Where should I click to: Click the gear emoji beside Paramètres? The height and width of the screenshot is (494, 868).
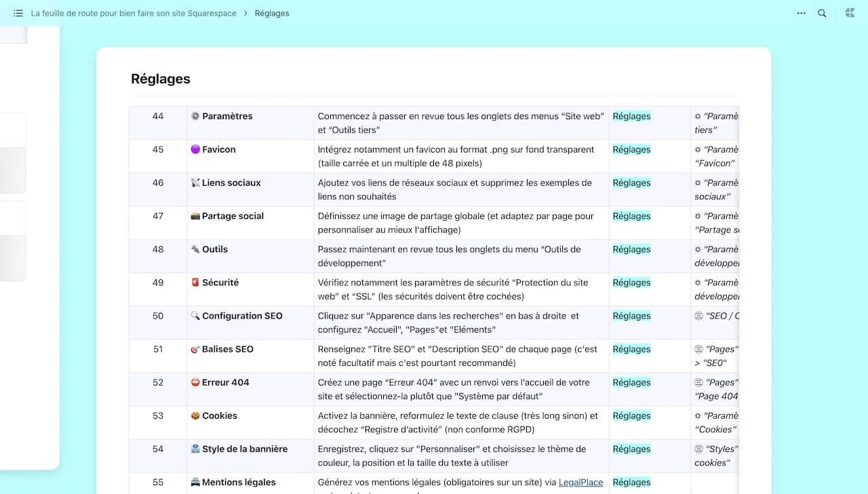195,116
